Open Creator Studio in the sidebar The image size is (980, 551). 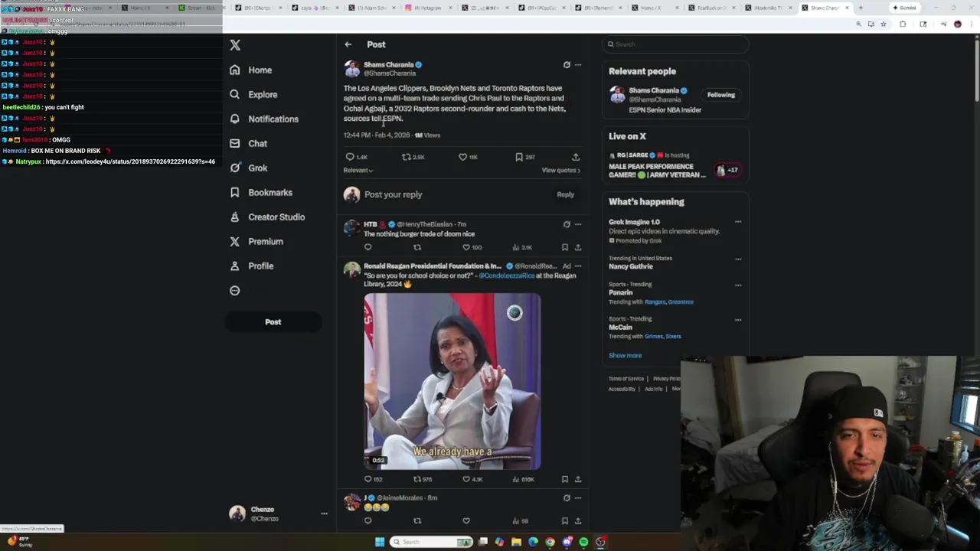267,217
